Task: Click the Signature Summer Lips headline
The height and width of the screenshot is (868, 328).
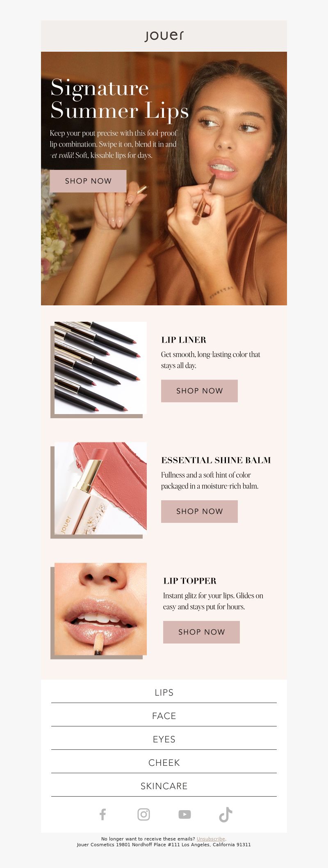Action: pyautogui.click(x=119, y=99)
